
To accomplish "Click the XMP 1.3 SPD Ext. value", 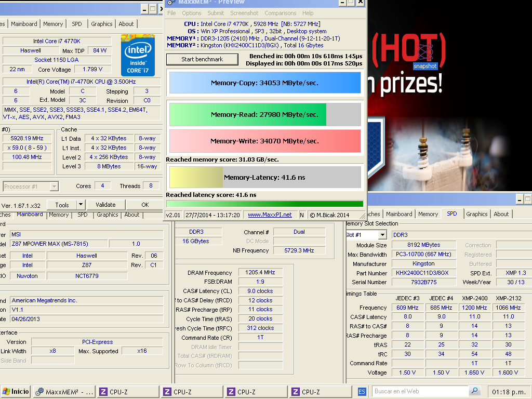I will pyautogui.click(x=515, y=273).
